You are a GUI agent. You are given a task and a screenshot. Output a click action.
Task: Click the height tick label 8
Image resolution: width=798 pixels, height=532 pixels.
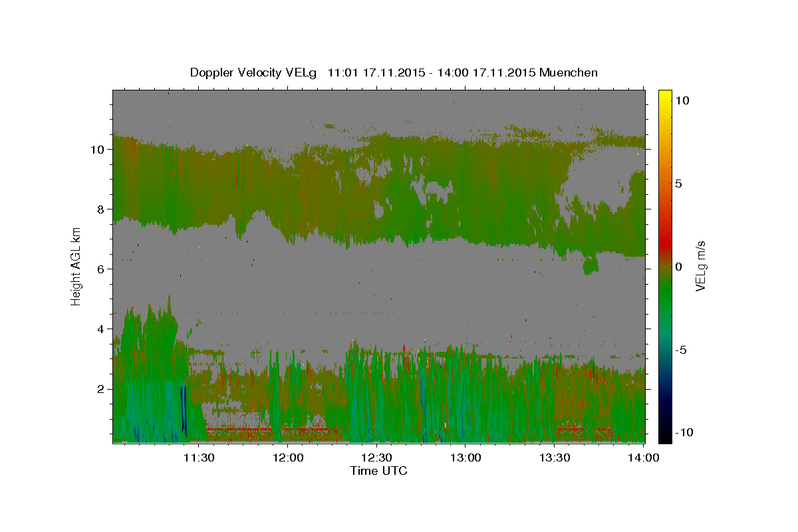pyautogui.click(x=102, y=209)
